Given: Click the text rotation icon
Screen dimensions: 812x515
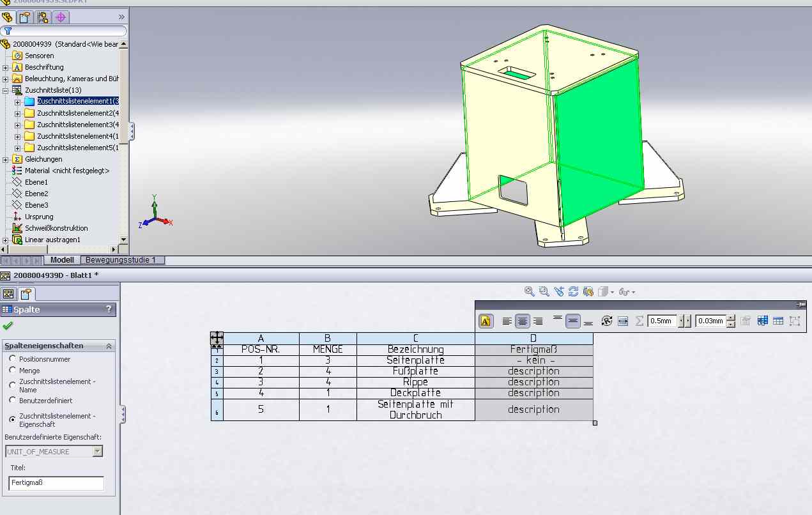Looking at the screenshot, I should pyautogui.click(x=608, y=321).
